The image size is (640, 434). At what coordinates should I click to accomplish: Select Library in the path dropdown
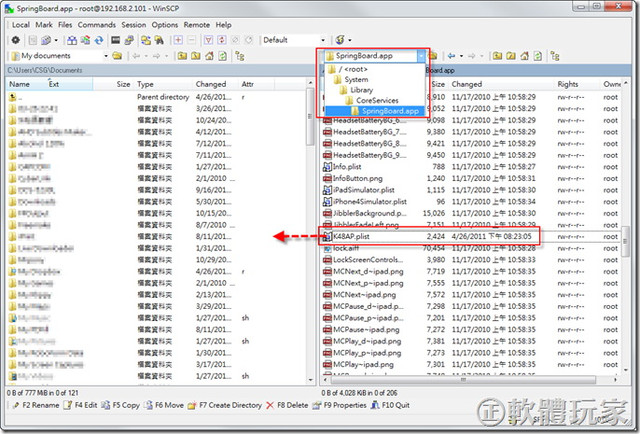[x=374, y=90]
